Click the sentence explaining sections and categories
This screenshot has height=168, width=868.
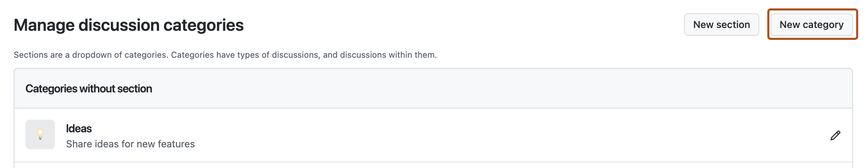pos(225,55)
